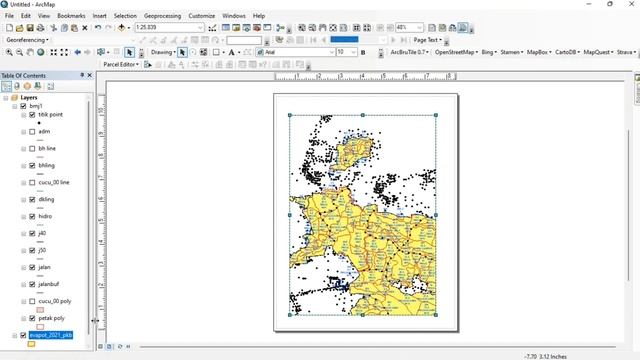
Task: Open the Customize menu
Action: pos(202,16)
